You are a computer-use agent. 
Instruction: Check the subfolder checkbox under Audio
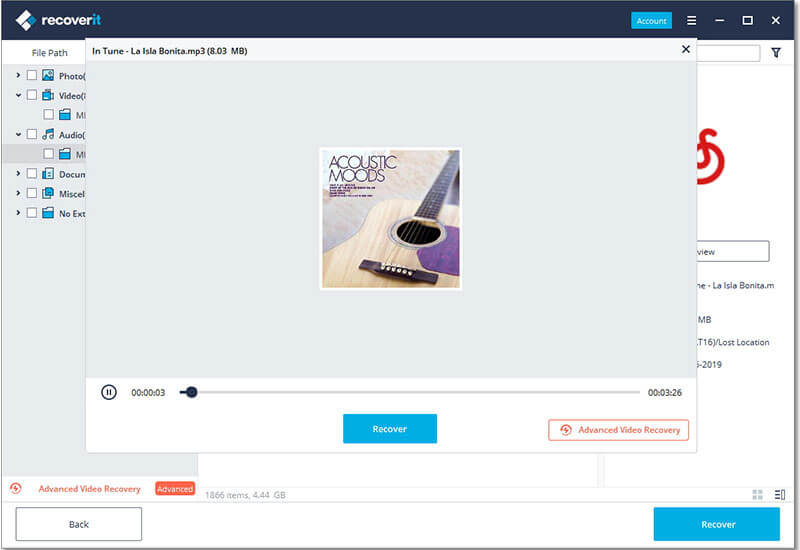[48, 154]
